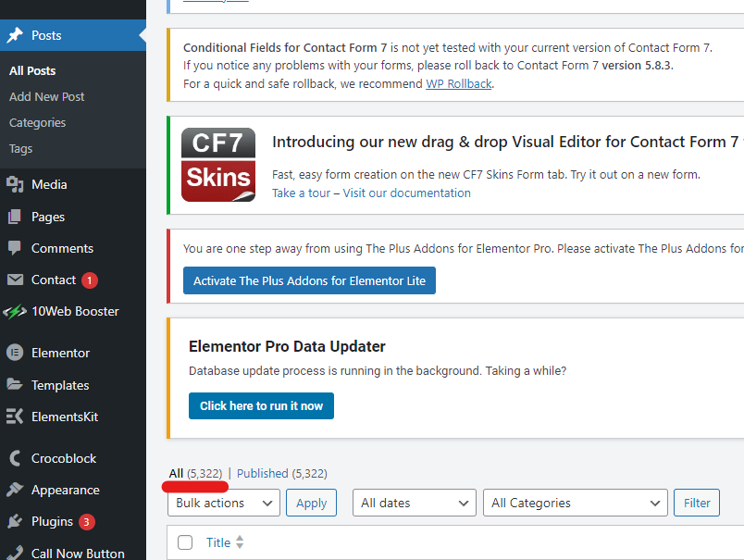Viewport: 744px width, 560px height.
Task: Click the Comments speech bubble icon
Action: coord(15,248)
